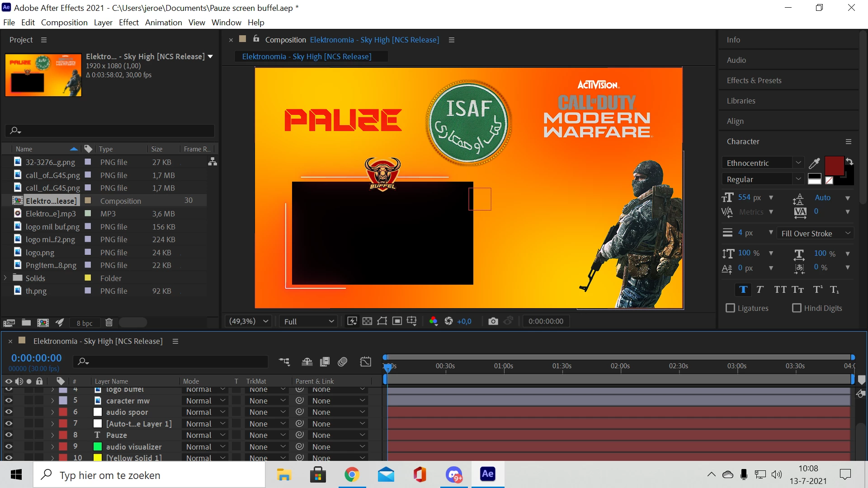Open the Effect menu
The height and width of the screenshot is (488, 868).
[x=129, y=23]
